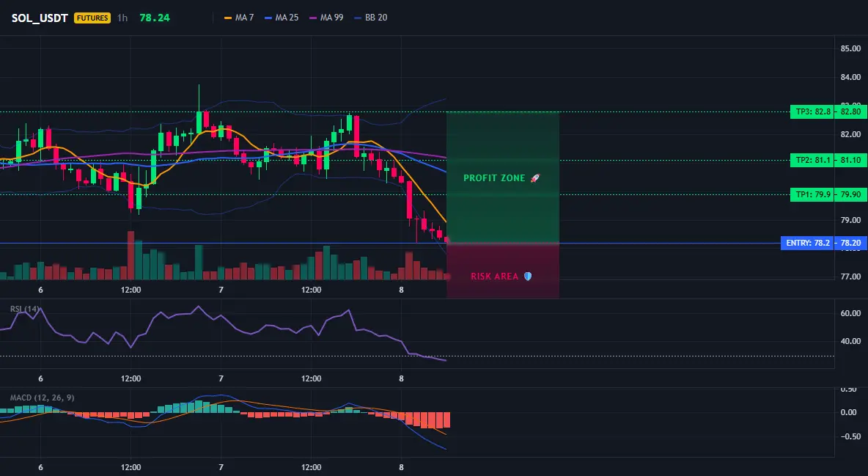Click the -0.50 MACD axis label
Viewport: 868px width, 476px height.
(850, 436)
